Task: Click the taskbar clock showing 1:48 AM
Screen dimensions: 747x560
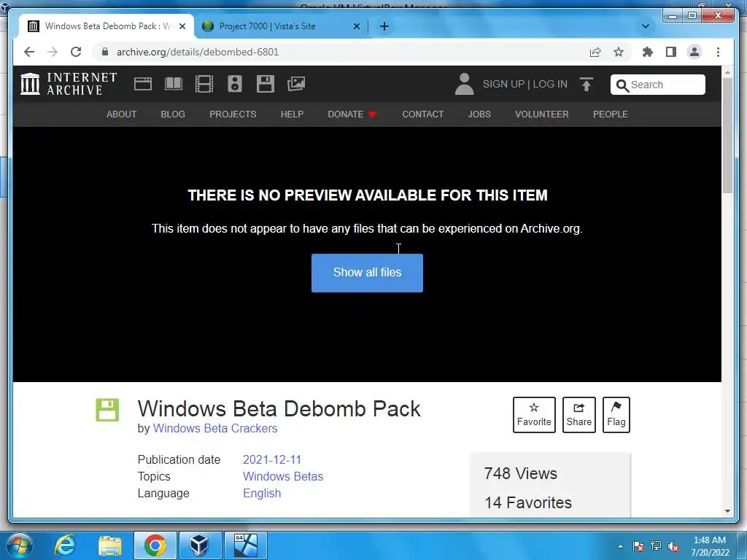Action: tap(710, 546)
